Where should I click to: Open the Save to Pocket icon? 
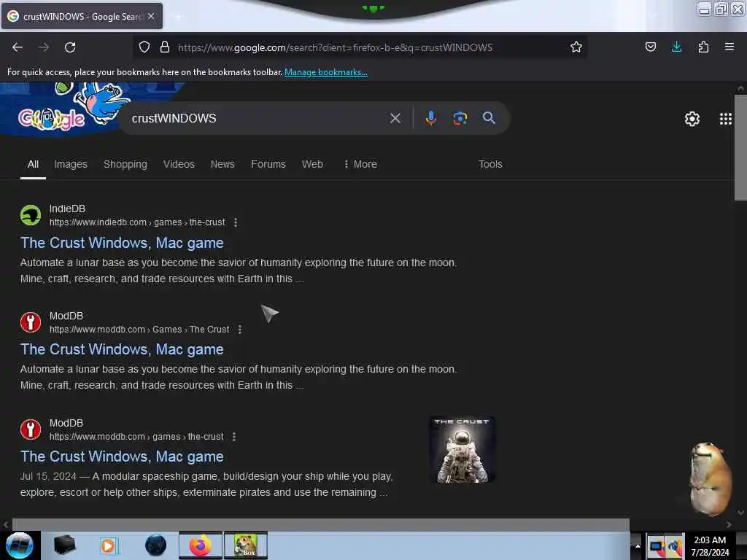pyautogui.click(x=650, y=47)
